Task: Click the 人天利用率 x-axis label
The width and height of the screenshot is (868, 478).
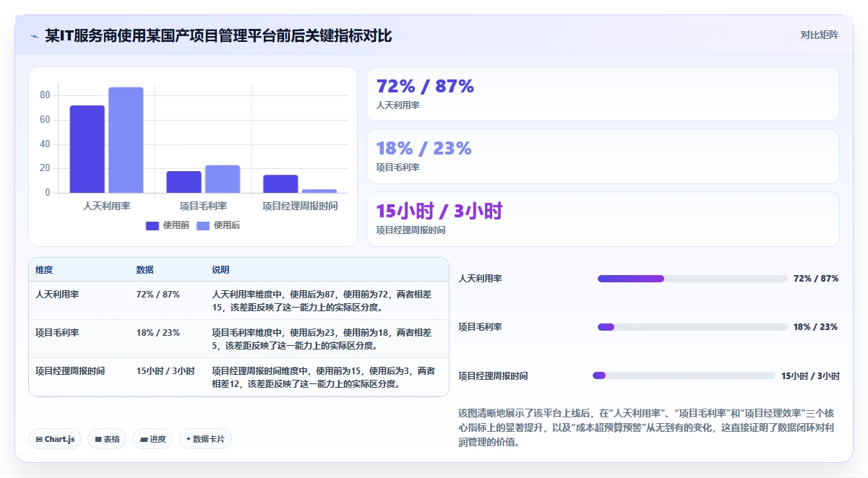Action: tap(107, 206)
